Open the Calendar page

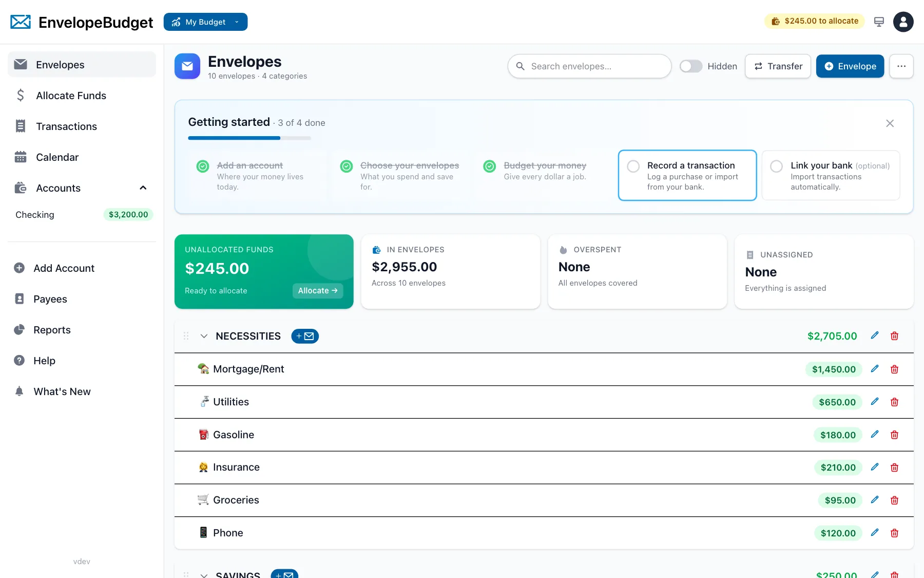pyautogui.click(x=82, y=157)
